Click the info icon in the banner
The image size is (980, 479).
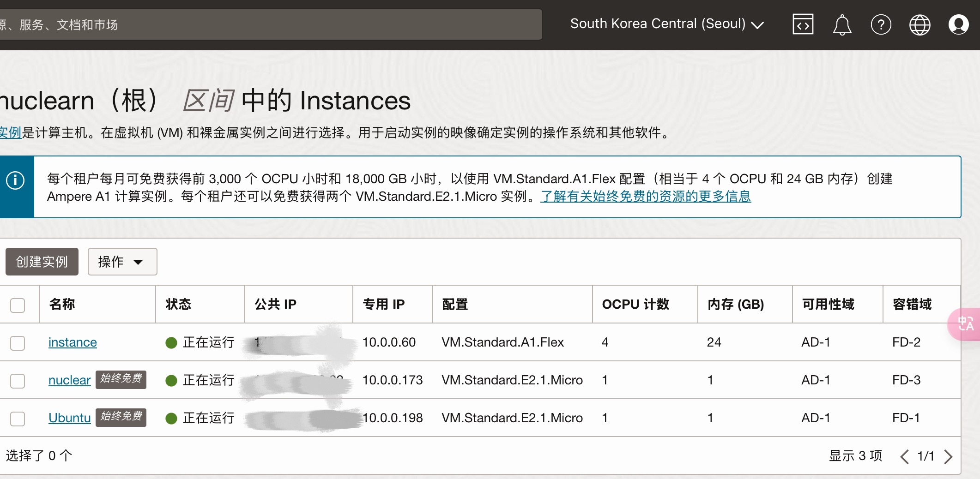point(15,180)
